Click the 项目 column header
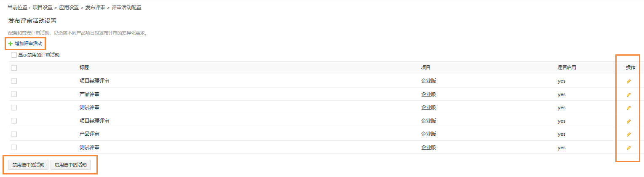Screen dimensions: 644x177 click(x=426, y=68)
